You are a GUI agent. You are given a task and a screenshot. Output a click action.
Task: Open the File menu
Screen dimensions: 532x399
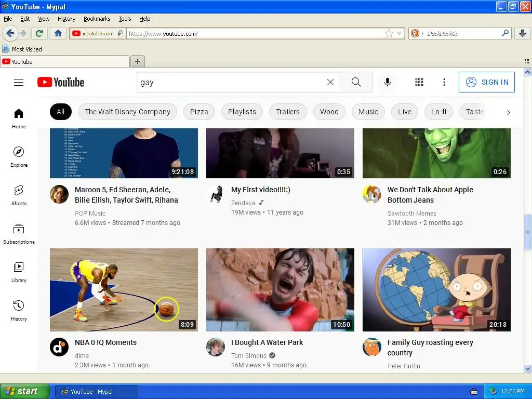[8, 19]
